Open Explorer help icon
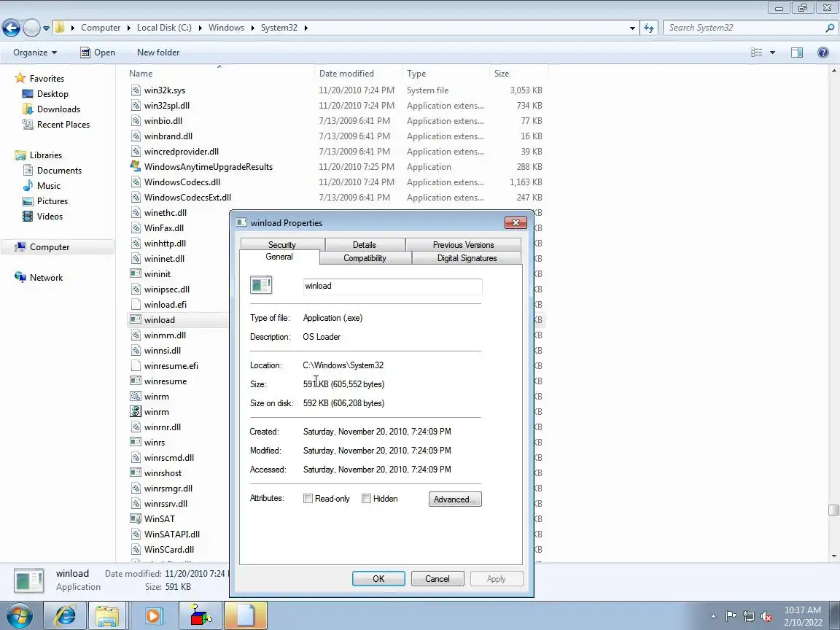The image size is (840, 630). (x=823, y=52)
